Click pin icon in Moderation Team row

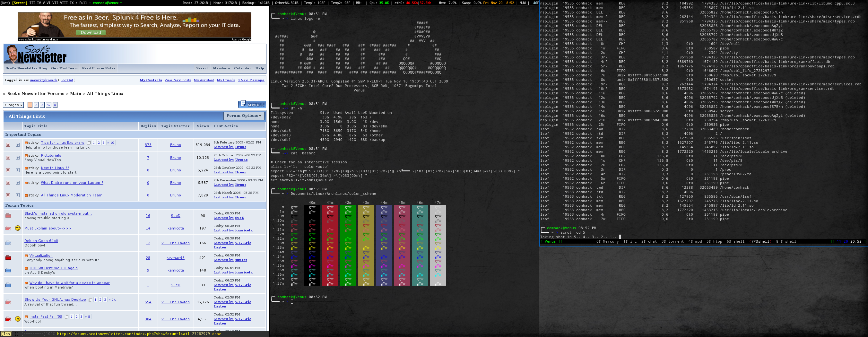[18, 195]
